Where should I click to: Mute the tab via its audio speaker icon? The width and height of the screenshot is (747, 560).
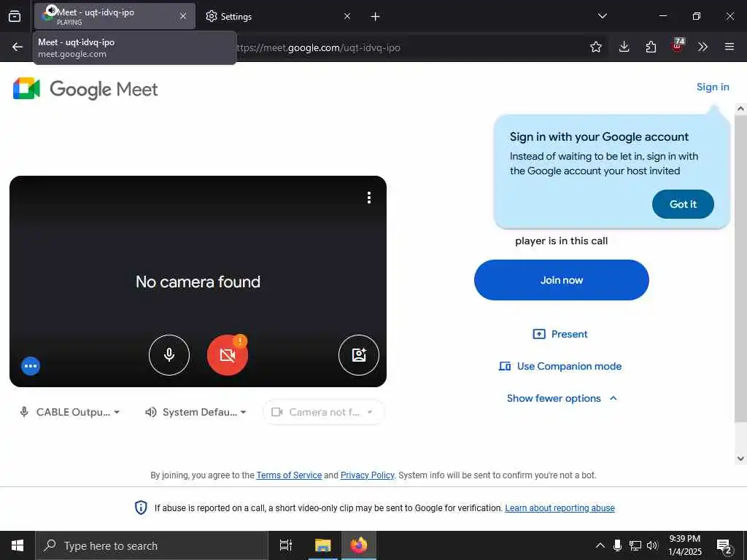51,10
